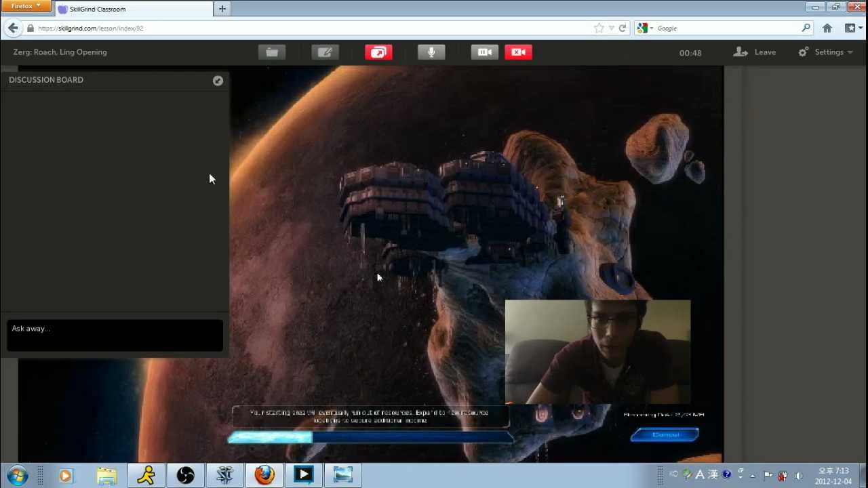This screenshot has width=868, height=488.
Task: Go to the Firefox home page
Action: pos(827,28)
